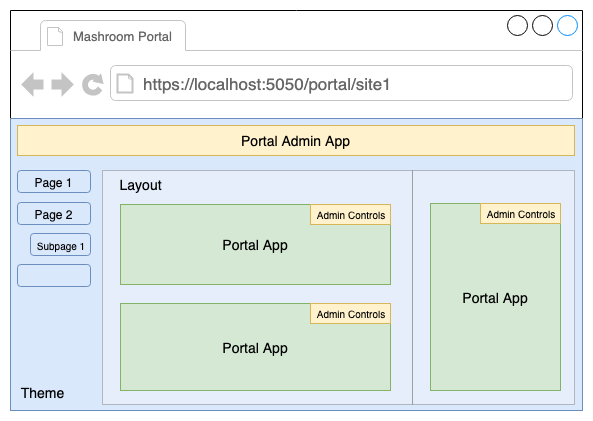Navigate to Page 2
Image resolution: width=593 pixels, height=421 pixels.
point(54,214)
